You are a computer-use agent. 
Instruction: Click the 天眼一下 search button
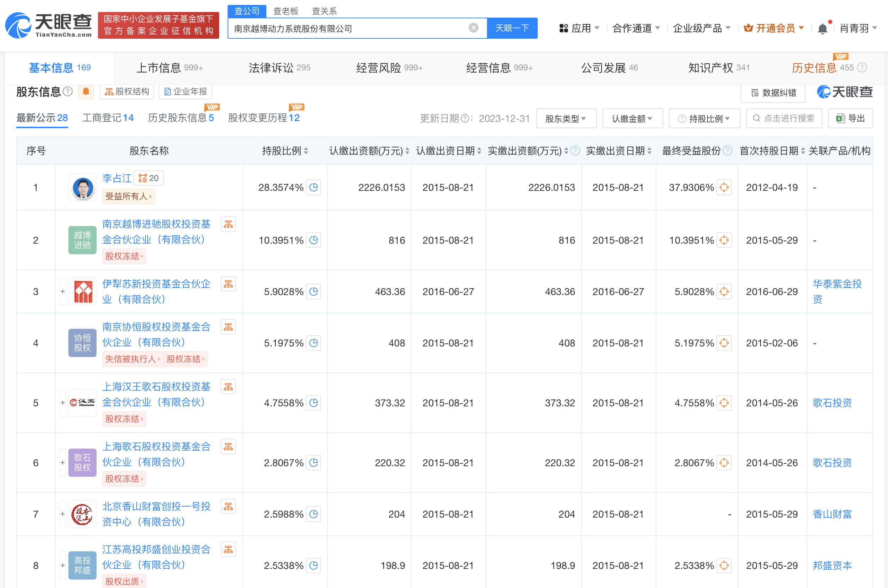pos(512,28)
